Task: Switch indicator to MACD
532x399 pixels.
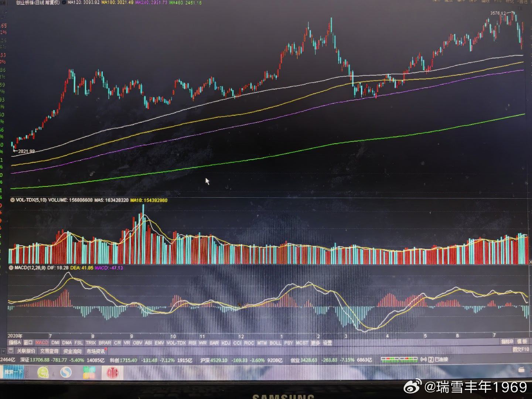Action: [x=42, y=342]
